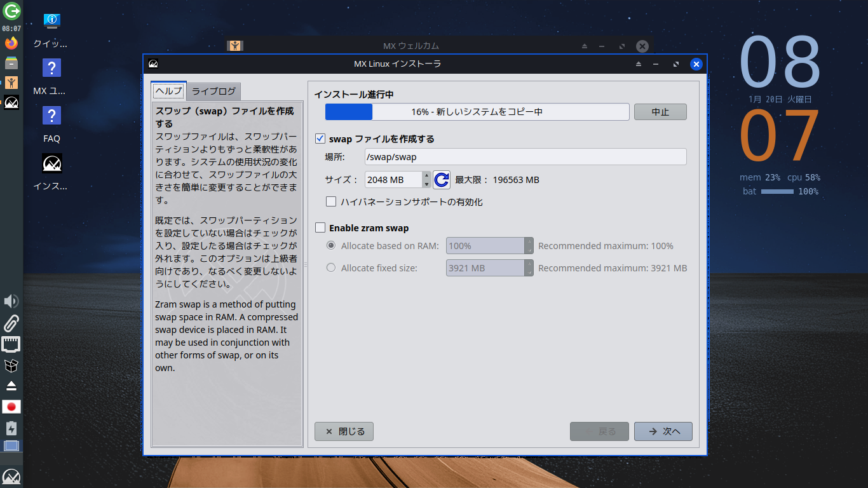Viewport: 868px width, 488px height.
Task: Click the Recommended maximum: 100% text
Action: [x=606, y=246]
